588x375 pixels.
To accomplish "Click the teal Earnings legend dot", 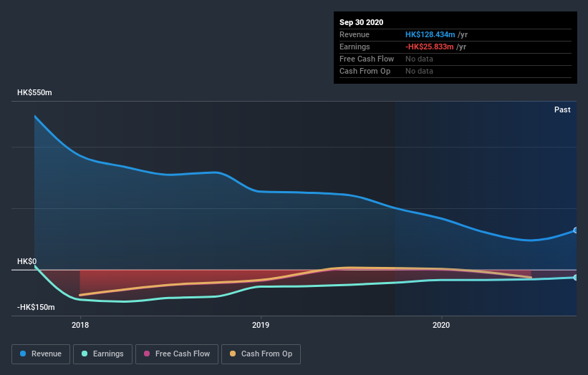I will click(85, 354).
